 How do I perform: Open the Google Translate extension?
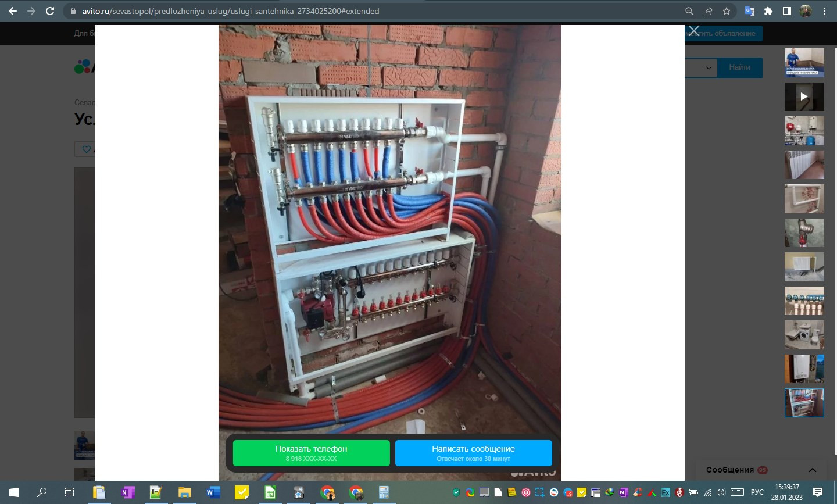750,11
